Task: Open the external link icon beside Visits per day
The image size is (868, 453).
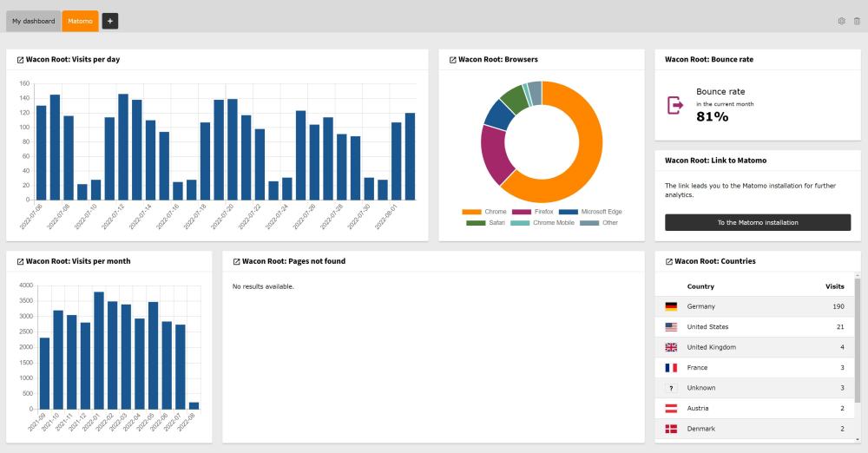Action: click(21, 60)
